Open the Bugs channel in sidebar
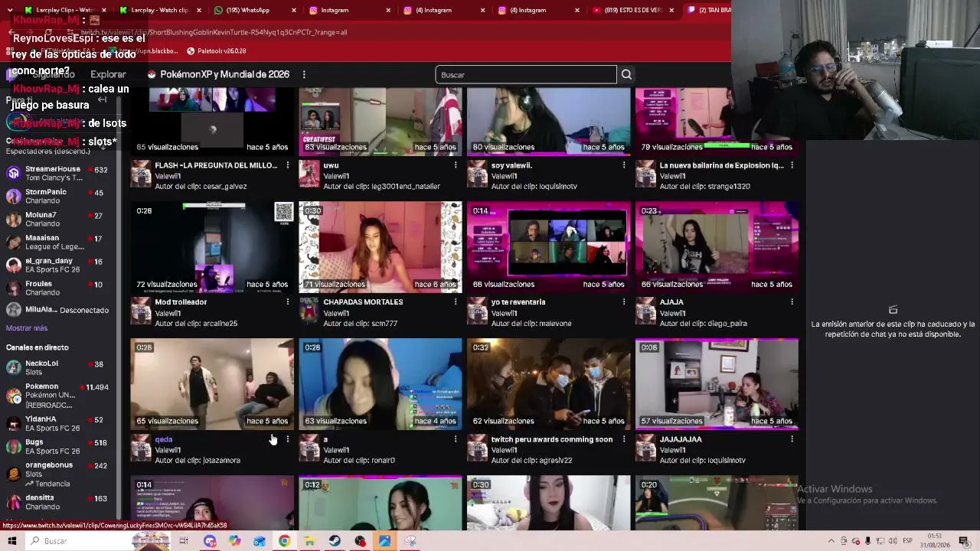The image size is (980, 551). point(57,446)
